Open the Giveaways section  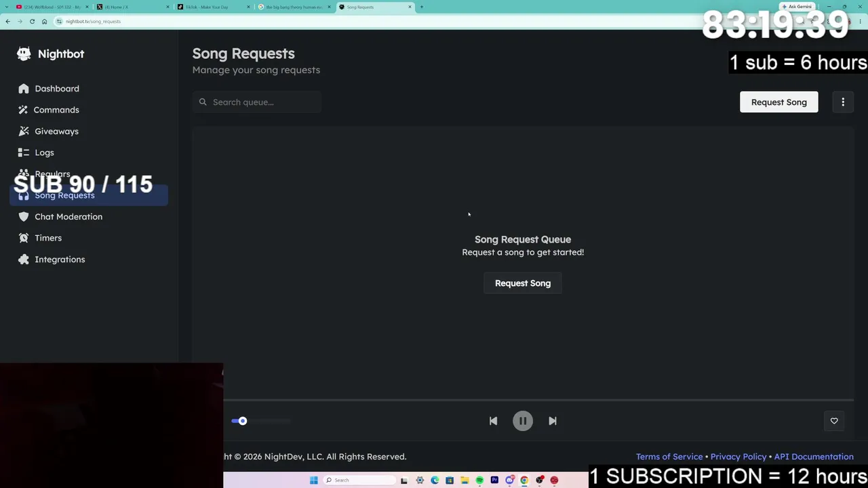[x=56, y=131]
